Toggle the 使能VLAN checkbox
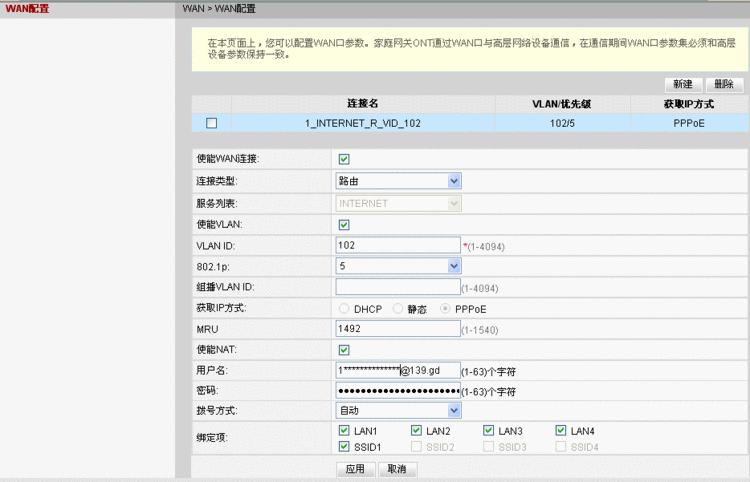The height and width of the screenshot is (482, 750). 344,225
